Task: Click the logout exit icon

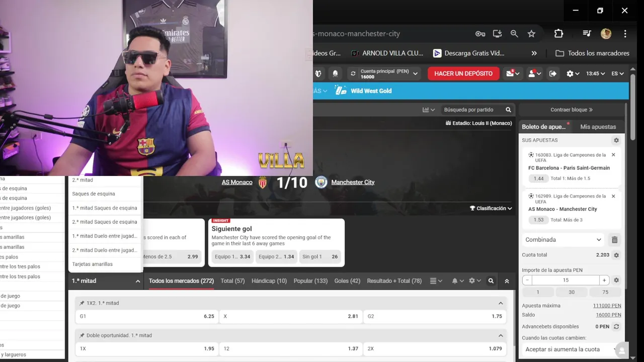Action: [x=553, y=73]
